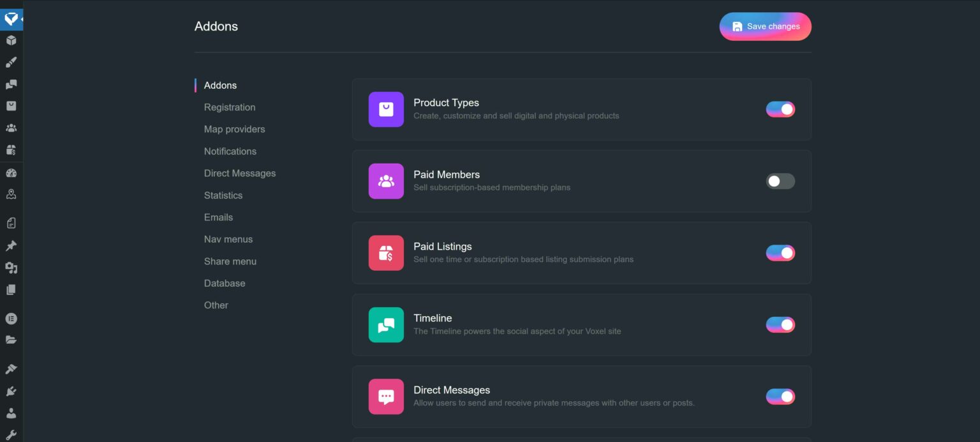Select the Notifications settings entry

tap(230, 151)
